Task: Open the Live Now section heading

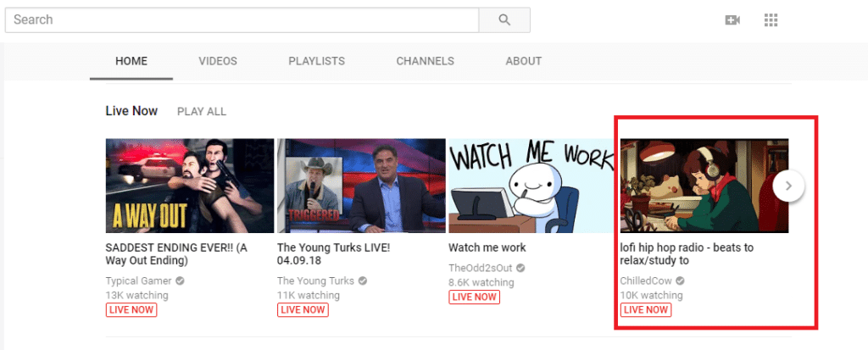Action: coord(131,111)
